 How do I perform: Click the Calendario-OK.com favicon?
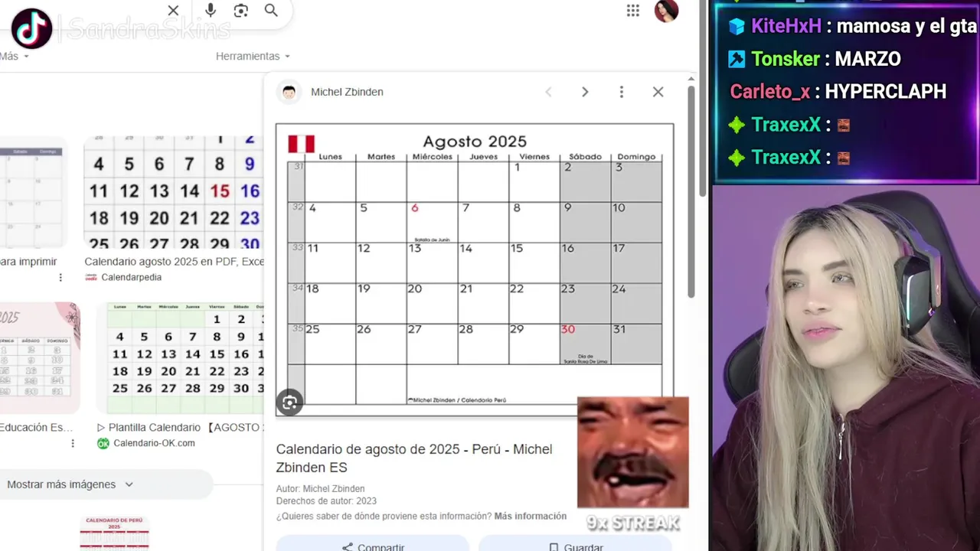(x=103, y=444)
